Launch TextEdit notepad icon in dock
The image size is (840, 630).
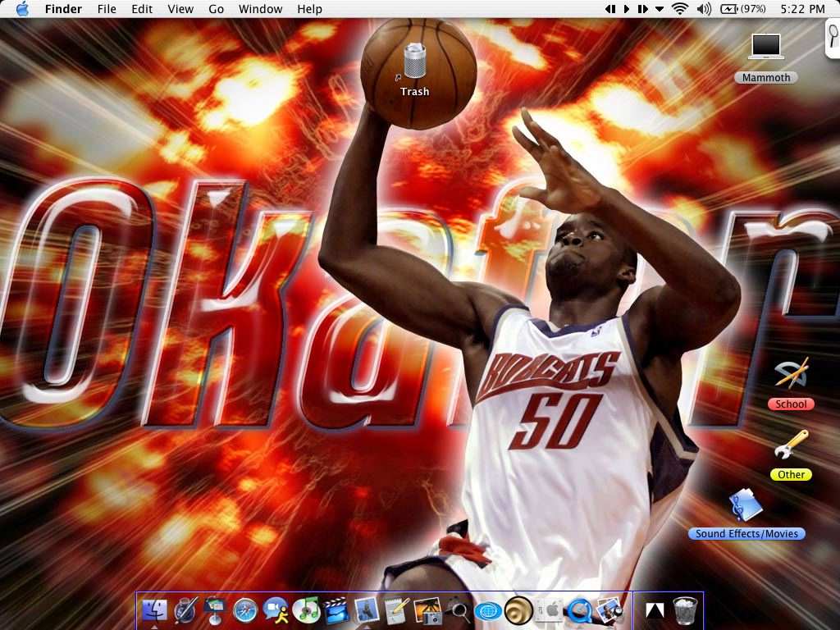tap(397, 610)
